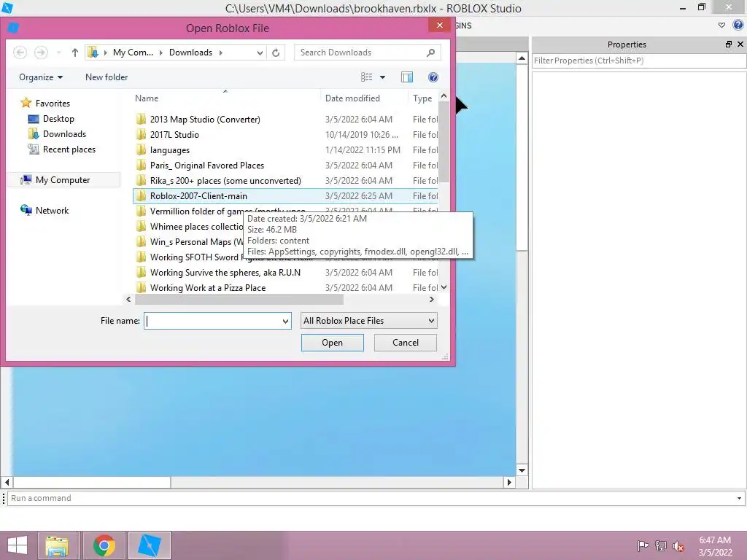The image size is (747, 560).
Task: Expand the chevron after the Downloads breadcrumb
Action: (x=220, y=52)
